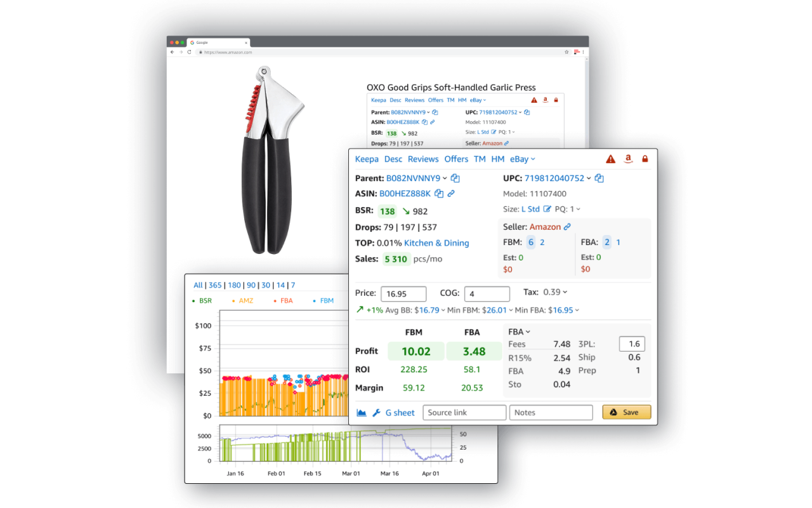Click the Save button
The height and width of the screenshot is (508, 812).
626,412
